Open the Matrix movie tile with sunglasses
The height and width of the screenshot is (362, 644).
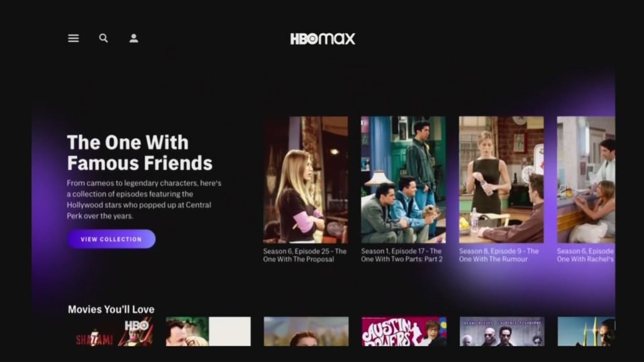(x=502, y=332)
